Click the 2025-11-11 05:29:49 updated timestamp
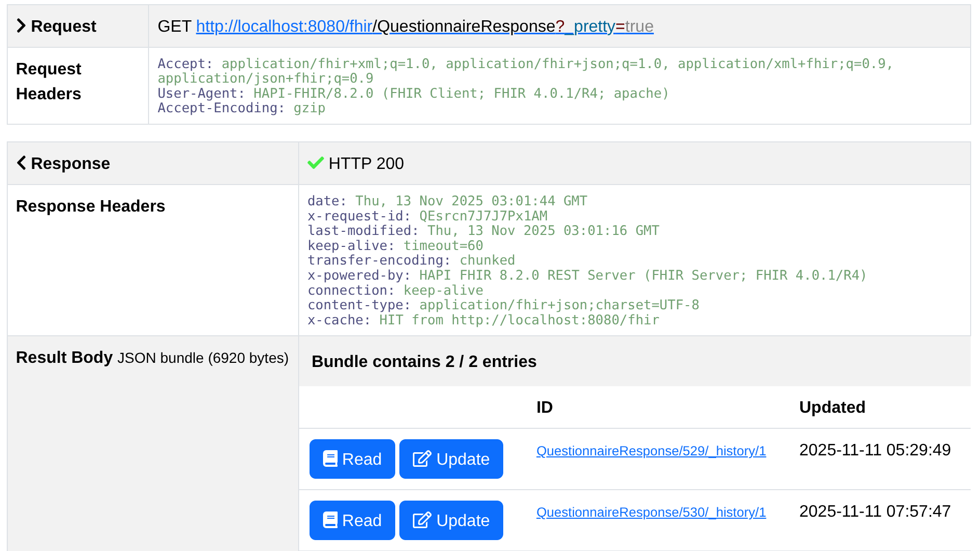 coord(875,450)
